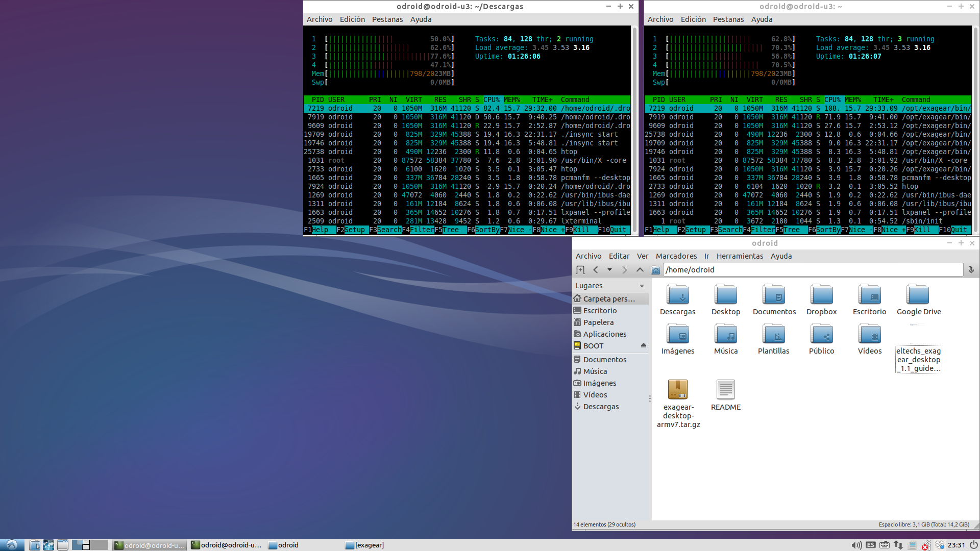Open the Dropbox tray icon
The height and width of the screenshot is (551, 980).
939,545
